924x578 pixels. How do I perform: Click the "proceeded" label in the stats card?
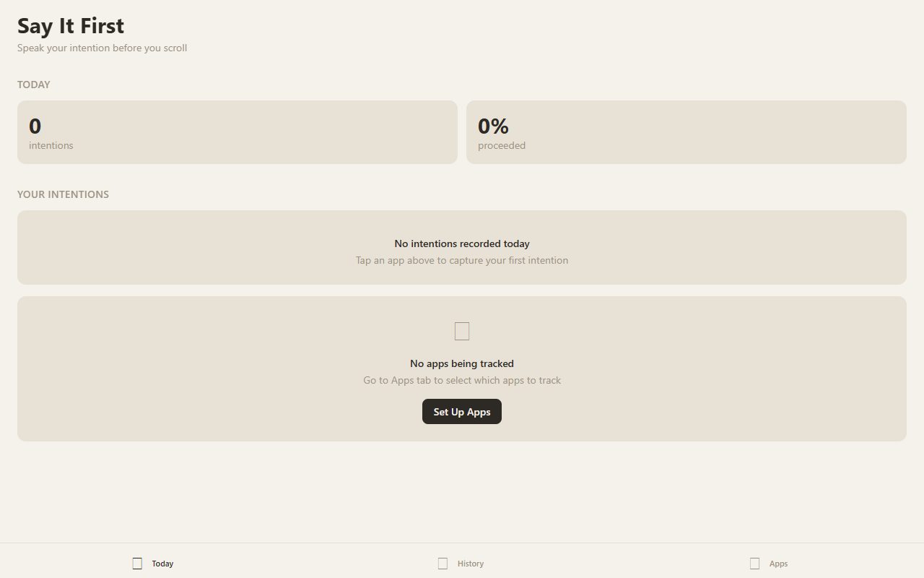(502, 145)
